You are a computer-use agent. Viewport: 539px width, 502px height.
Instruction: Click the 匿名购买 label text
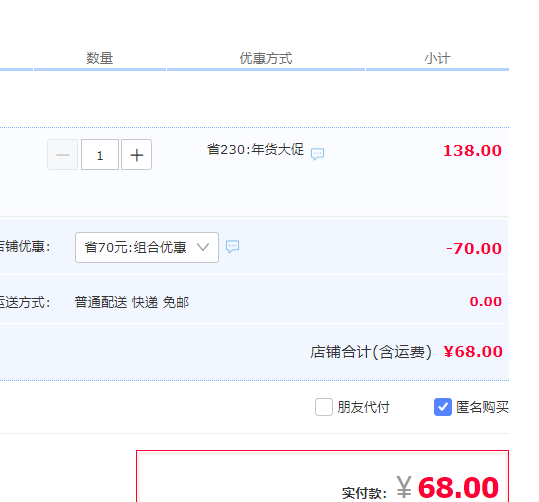point(482,407)
